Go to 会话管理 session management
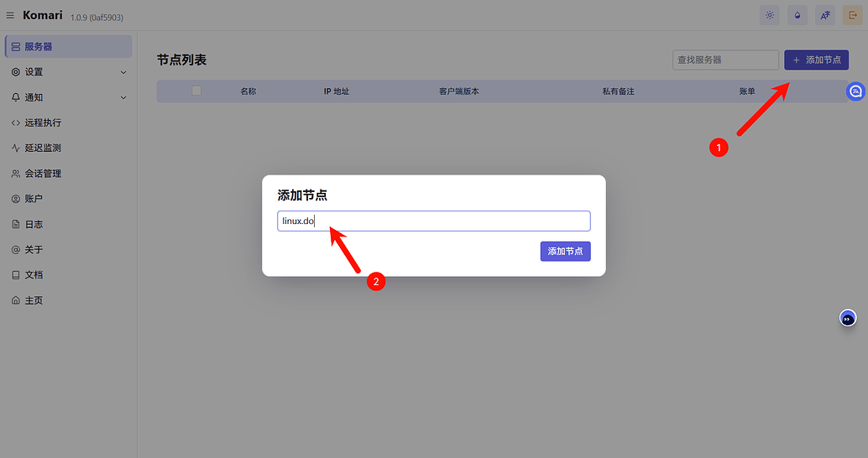 click(x=42, y=174)
